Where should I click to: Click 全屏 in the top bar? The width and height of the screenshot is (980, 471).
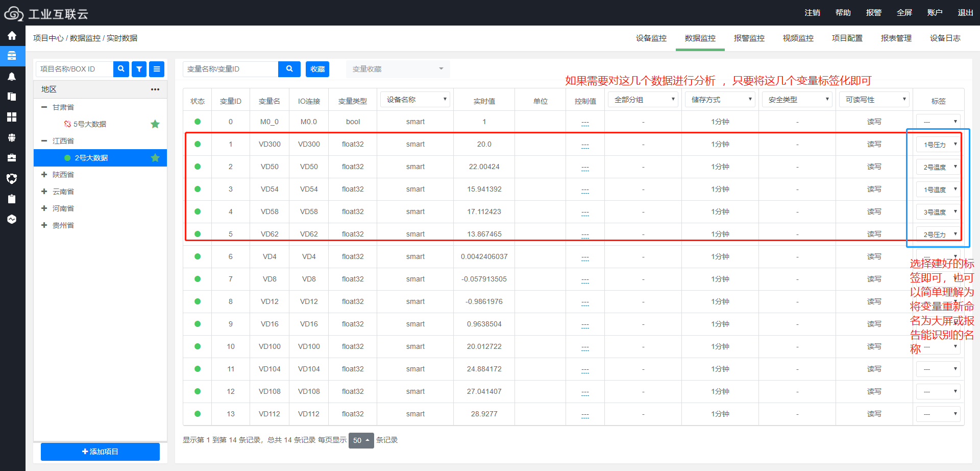coord(904,13)
